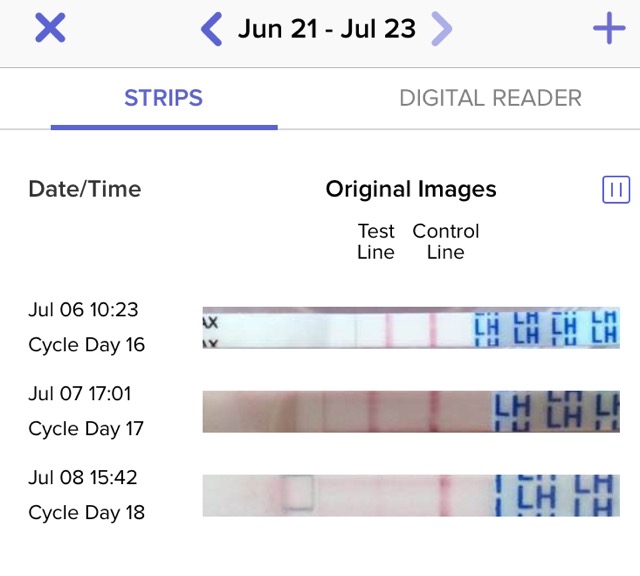The width and height of the screenshot is (640, 576).
Task: Click the Date/Time column header
Action: [85, 189]
